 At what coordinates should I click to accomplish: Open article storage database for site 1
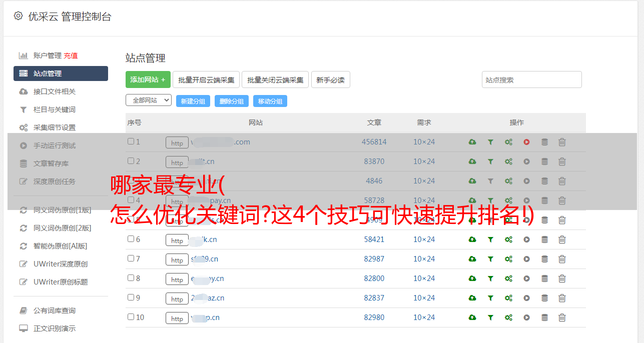[x=544, y=142]
